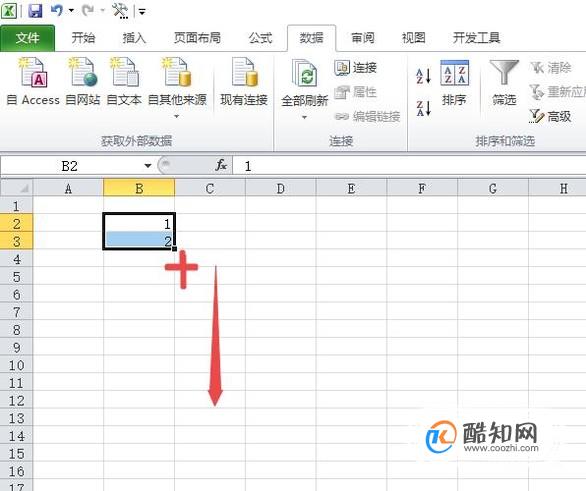Customize quick access toolbar dropdown
The image size is (586, 491).
(x=142, y=12)
